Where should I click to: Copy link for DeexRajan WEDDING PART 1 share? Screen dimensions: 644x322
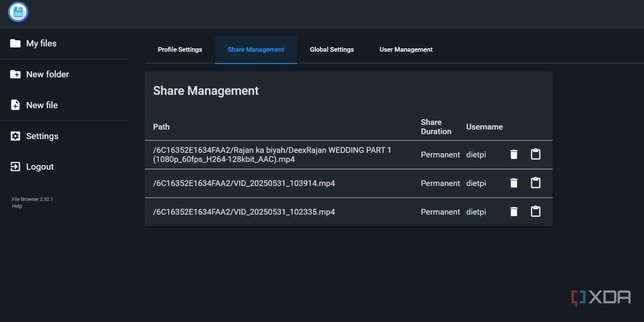click(x=535, y=154)
